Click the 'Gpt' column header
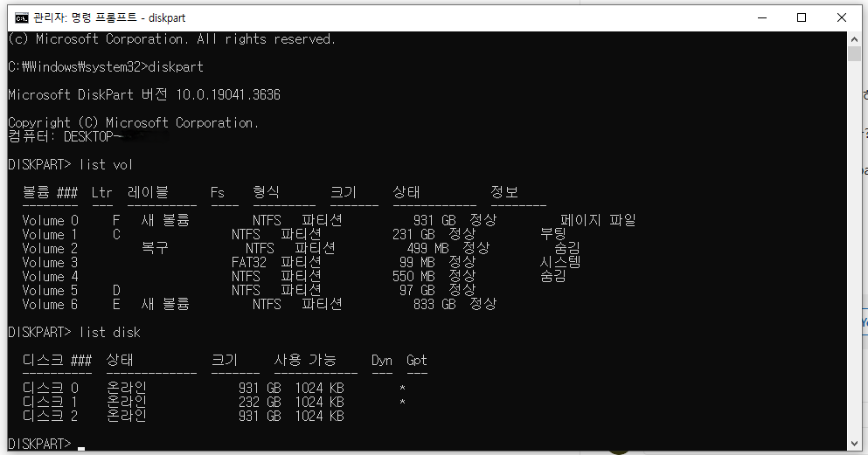The image size is (868, 455). pyautogui.click(x=417, y=361)
